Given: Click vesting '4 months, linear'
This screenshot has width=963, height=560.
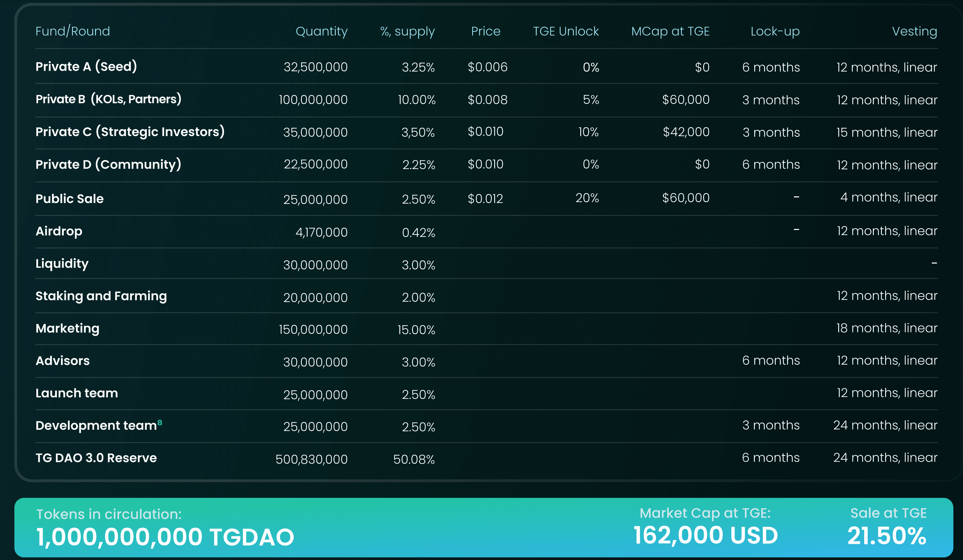Looking at the screenshot, I should click(x=889, y=197).
